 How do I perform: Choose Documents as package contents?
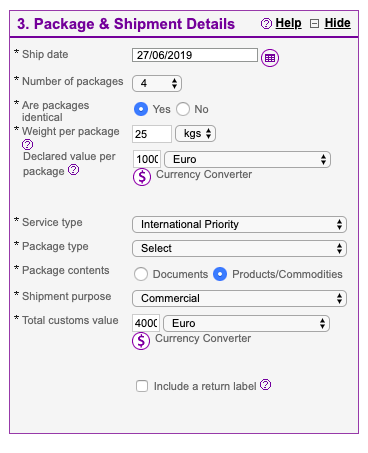pyautogui.click(x=141, y=274)
